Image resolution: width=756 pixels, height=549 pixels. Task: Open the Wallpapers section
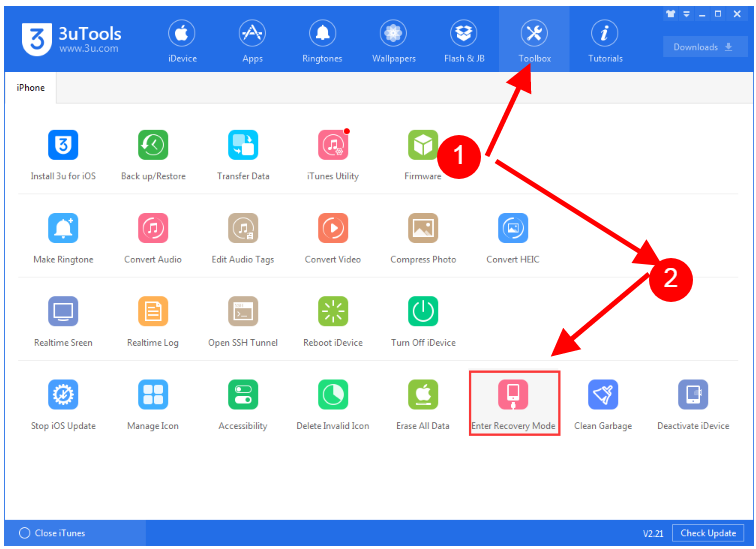(x=393, y=40)
